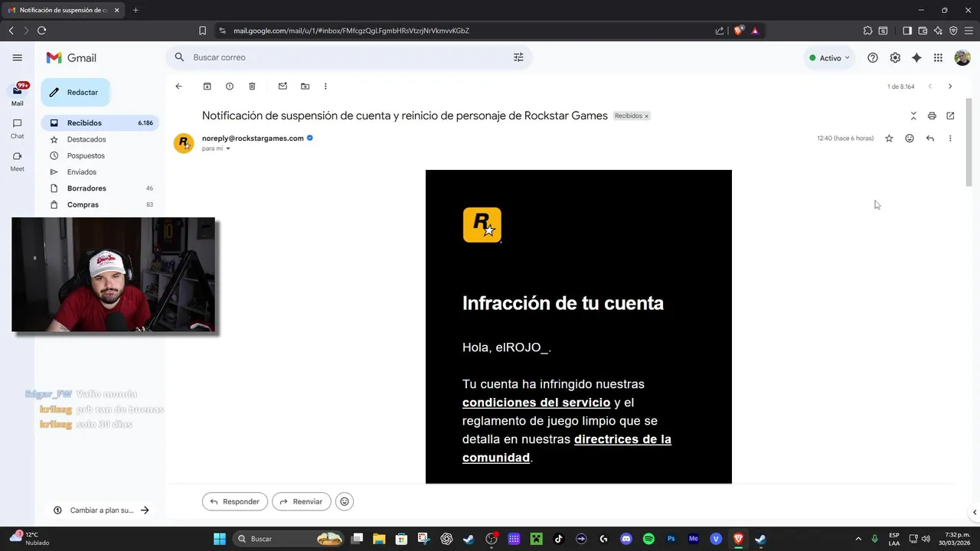Star the noreply@rockstargames.com message
Viewport: 980px width, 551px height.
(889, 139)
